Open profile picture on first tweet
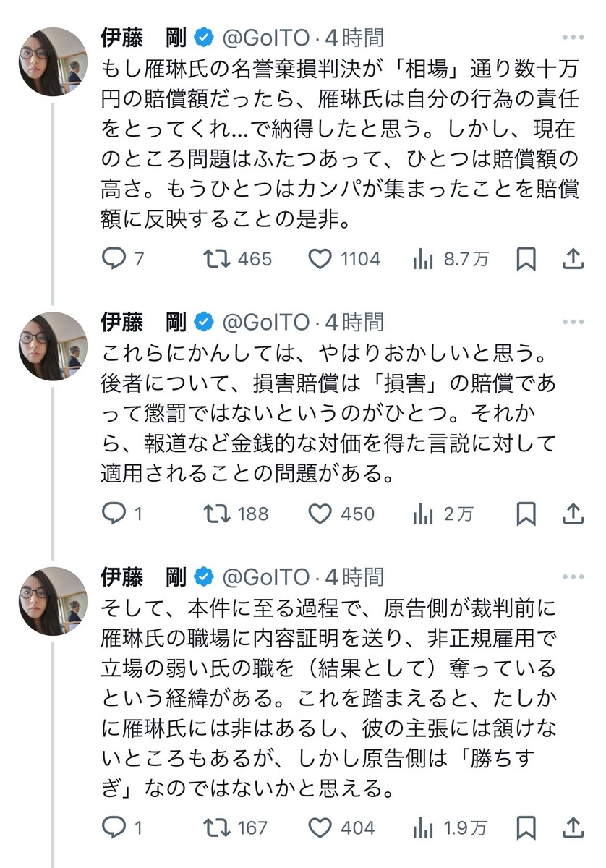The image size is (606, 868). [53, 63]
